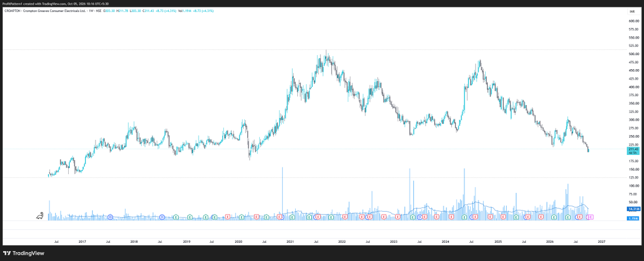Click the 600.00 price axis label
The width and height of the screenshot is (644, 261).
tap(634, 21)
